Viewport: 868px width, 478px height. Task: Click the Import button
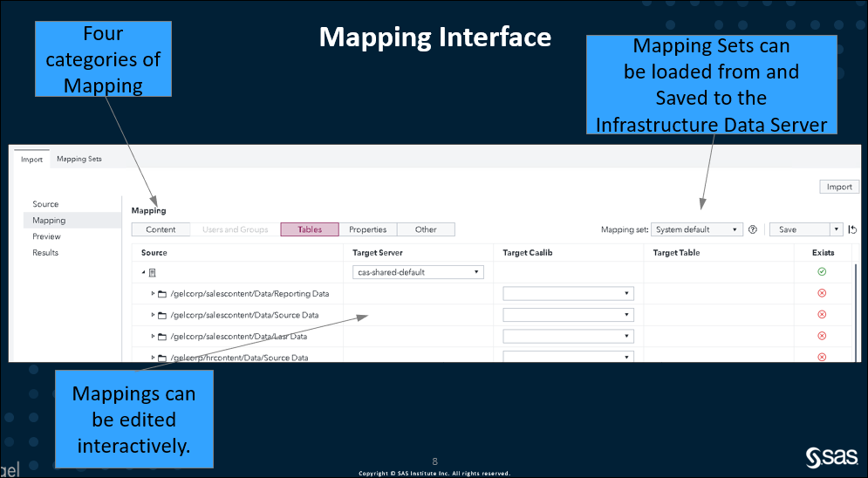coord(839,187)
